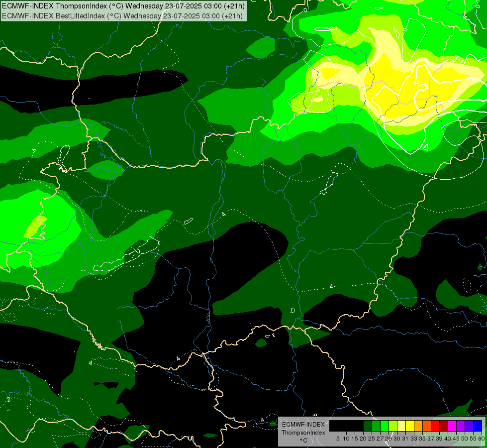Click the legend value 40
This screenshot has width=487, height=448.
click(448, 439)
